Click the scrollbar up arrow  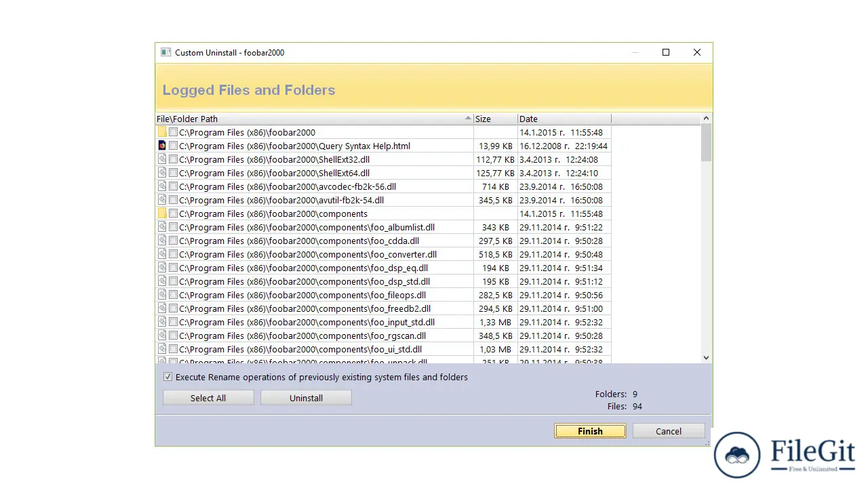tap(706, 119)
